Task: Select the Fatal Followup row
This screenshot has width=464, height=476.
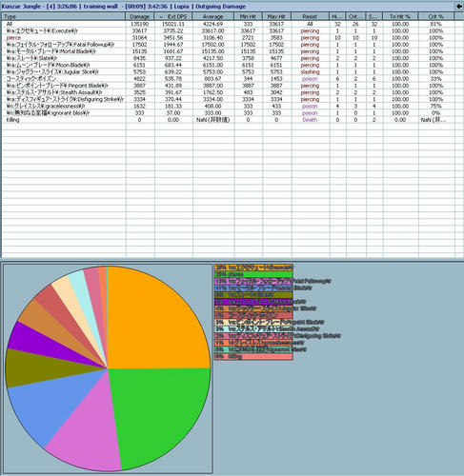Action: (x=228, y=45)
